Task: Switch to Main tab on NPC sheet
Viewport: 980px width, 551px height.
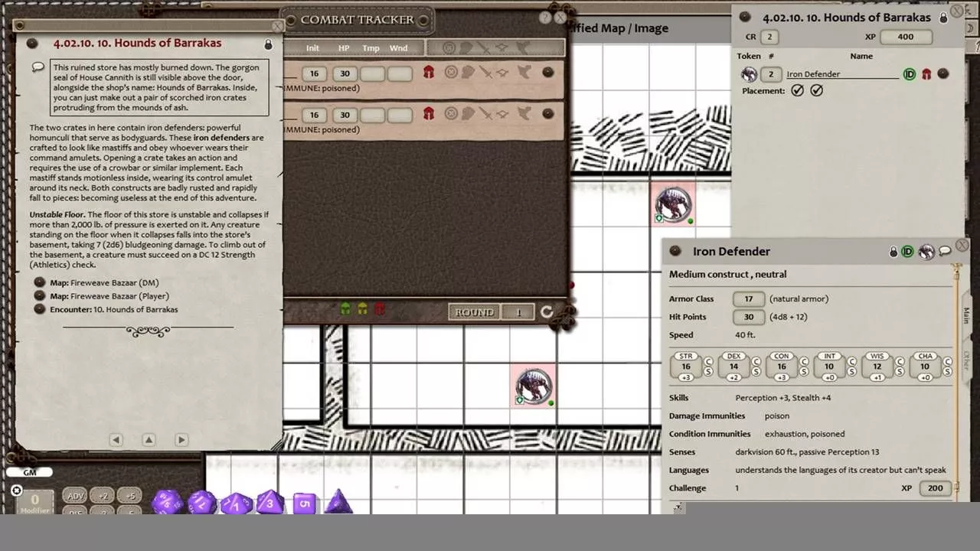Action: (966, 315)
